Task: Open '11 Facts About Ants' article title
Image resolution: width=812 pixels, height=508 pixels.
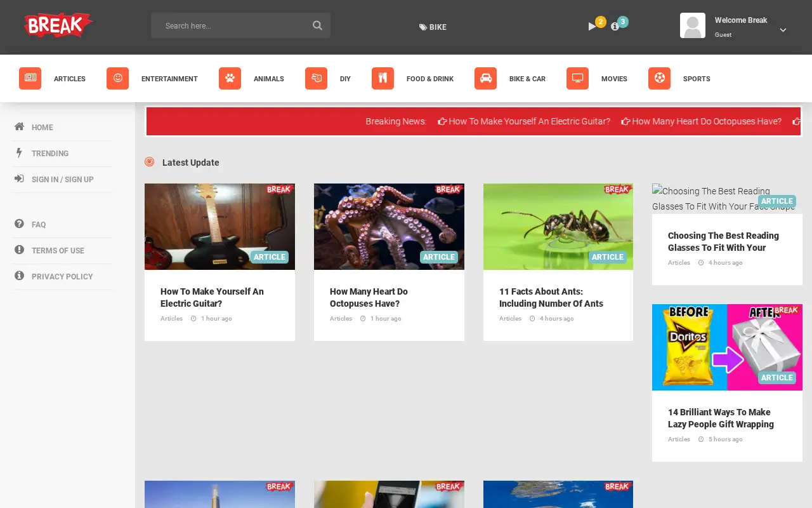Action: click(551, 297)
